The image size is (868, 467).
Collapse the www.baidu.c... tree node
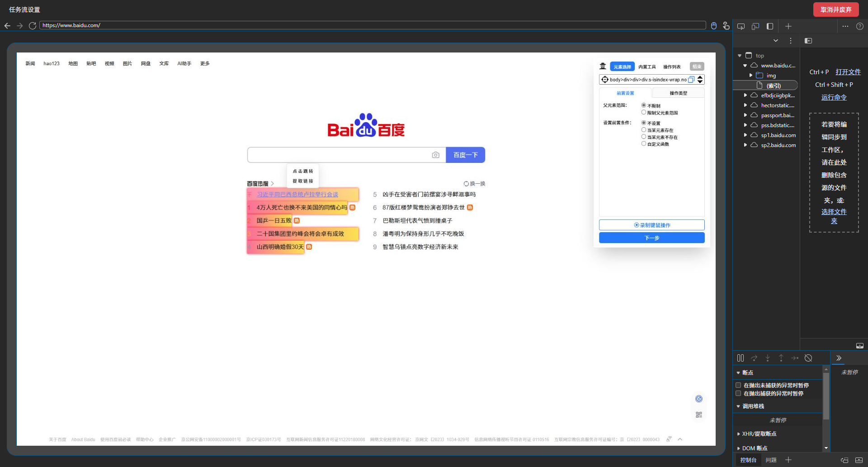click(745, 66)
